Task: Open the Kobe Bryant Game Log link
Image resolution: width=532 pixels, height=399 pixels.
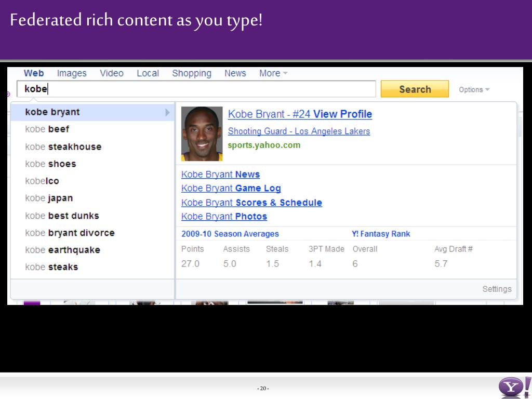Action: coord(231,188)
